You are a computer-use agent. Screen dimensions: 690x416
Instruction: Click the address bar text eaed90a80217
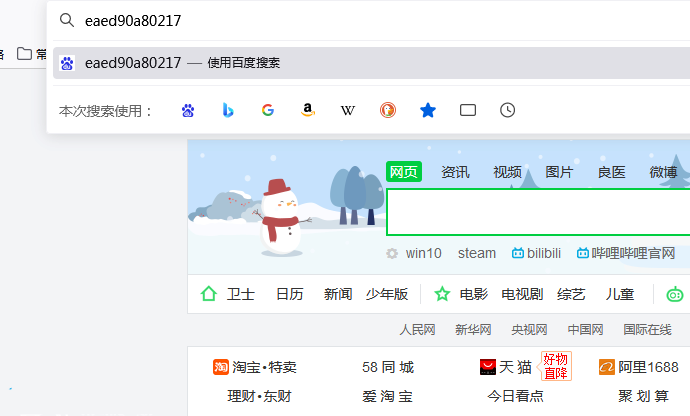[x=133, y=21]
